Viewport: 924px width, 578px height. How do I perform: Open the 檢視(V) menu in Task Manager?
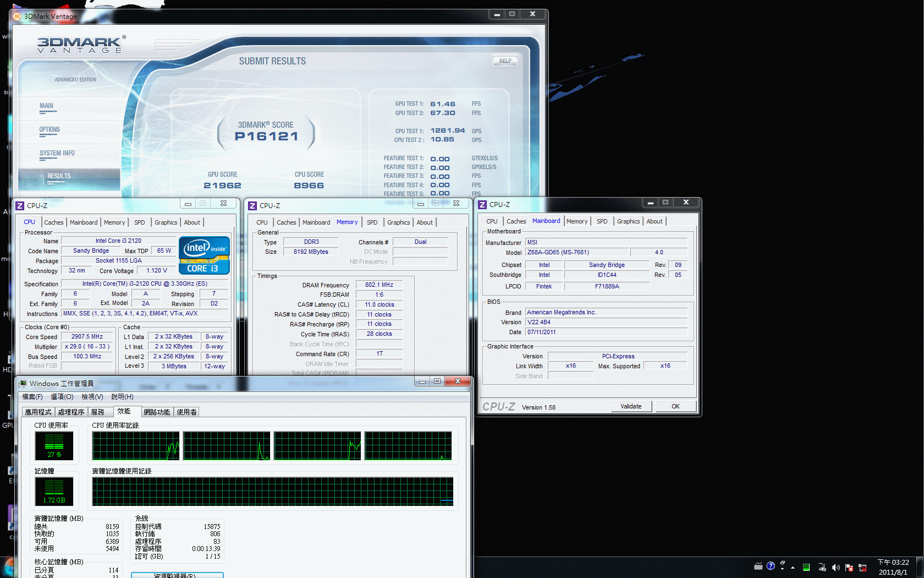92,397
